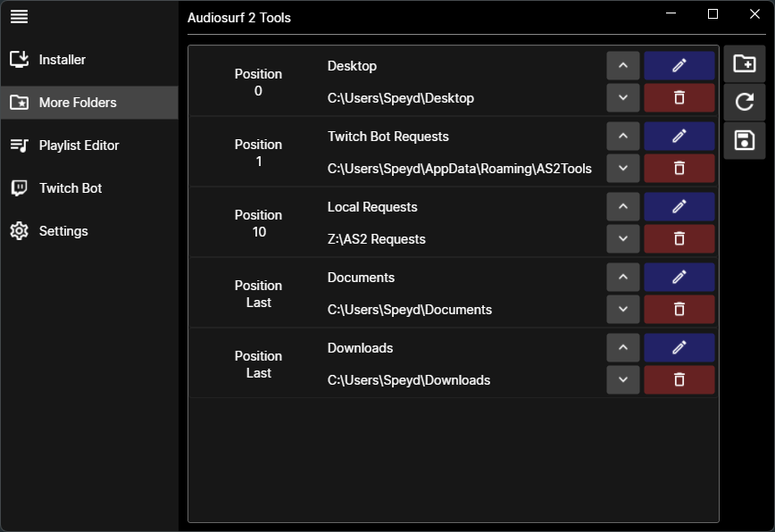Viewport: 775px width, 532px height.
Task: Reload the folder list
Action: point(745,103)
